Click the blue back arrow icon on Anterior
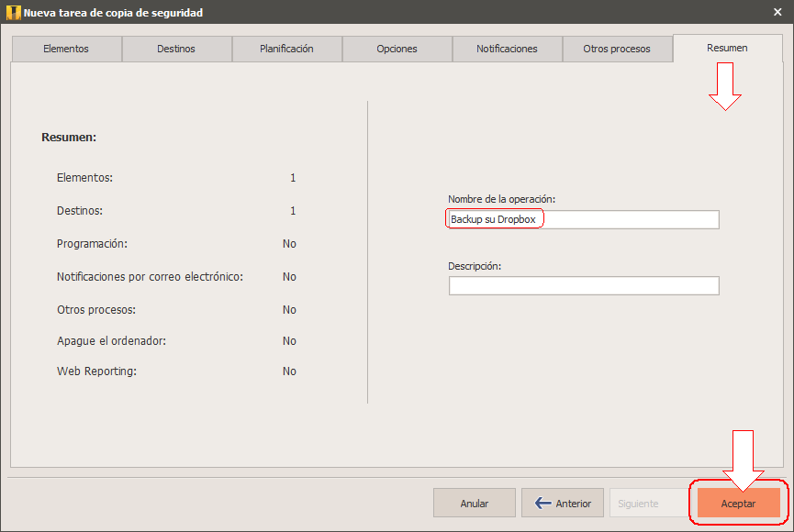The image size is (794, 532). (542, 503)
